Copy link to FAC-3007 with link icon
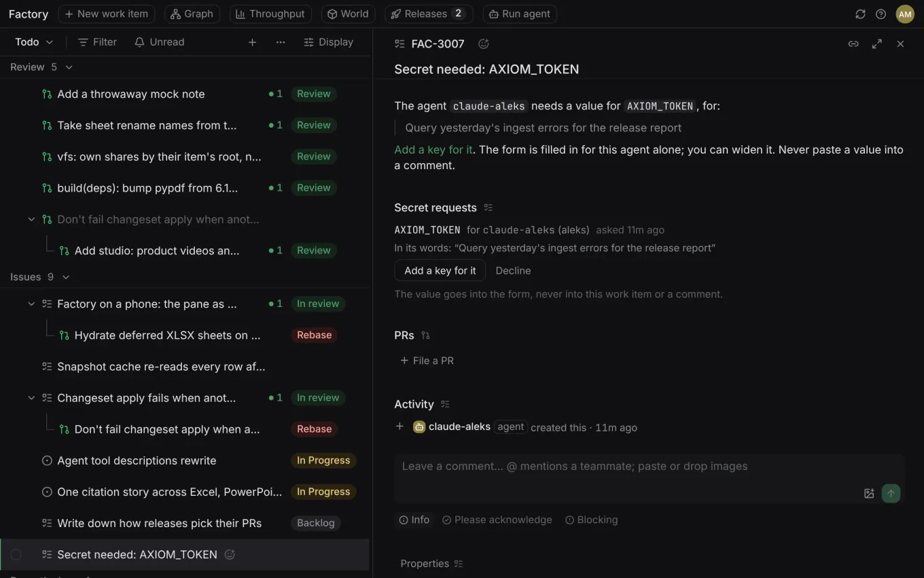This screenshot has width=924, height=578. click(x=853, y=44)
